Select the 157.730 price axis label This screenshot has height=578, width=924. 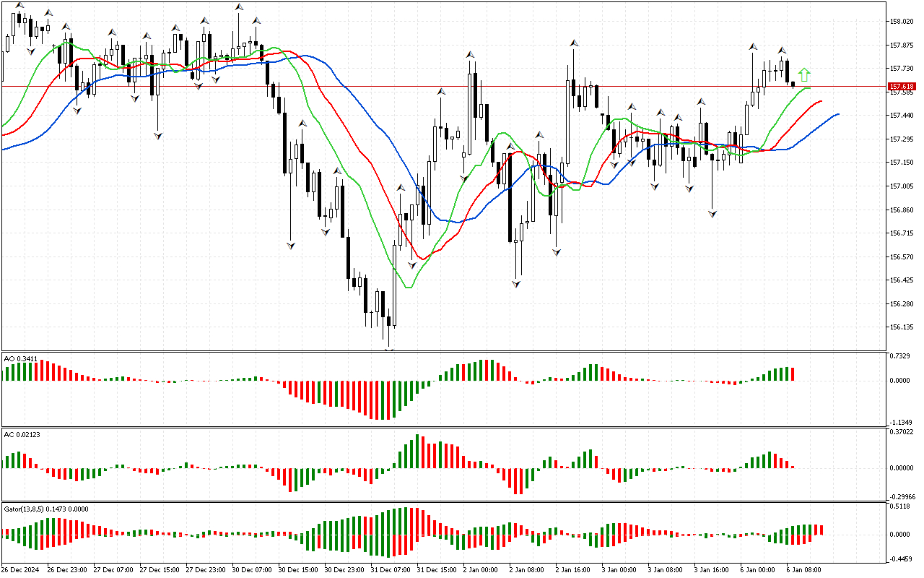[902, 69]
